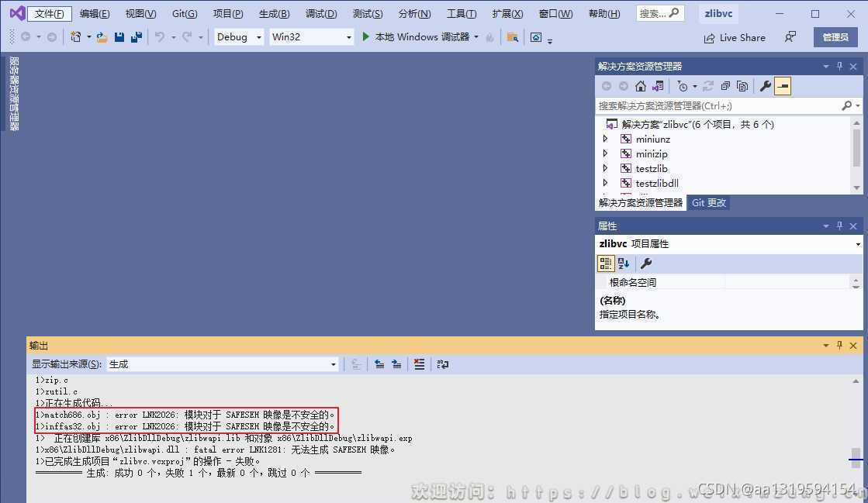This screenshot has height=503, width=868.
Task: Switch views icon in Solution Explorer toolbar
Action: click(658, 86)
